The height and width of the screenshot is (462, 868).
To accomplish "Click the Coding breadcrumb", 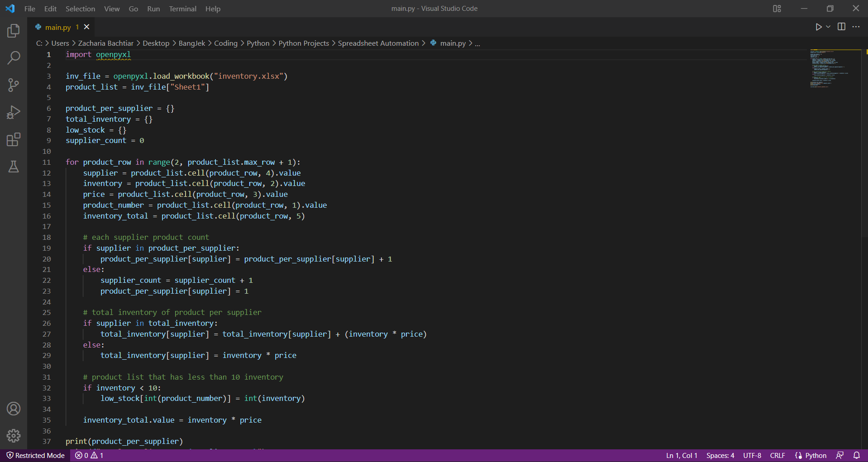I will point(226,43).
